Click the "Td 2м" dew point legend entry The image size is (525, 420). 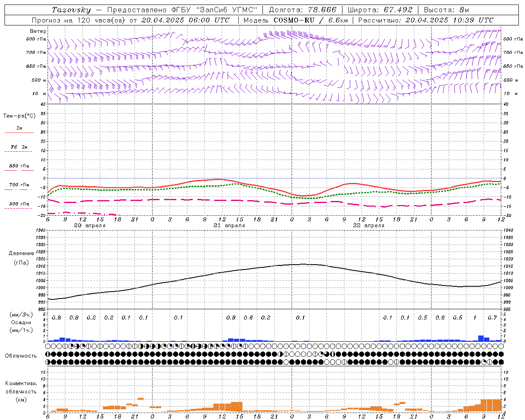point(19,147)
